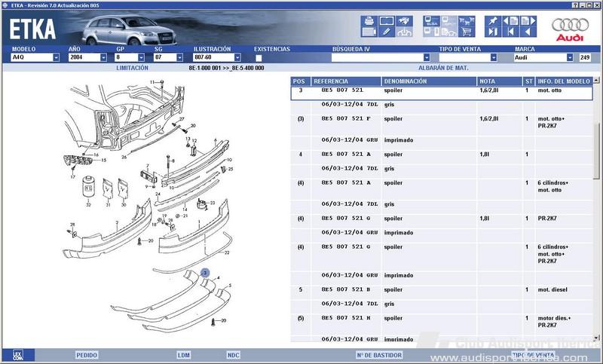Screen dimensions: 603x364
Task: Click the NOTA column header
Action: pos(499,81)
